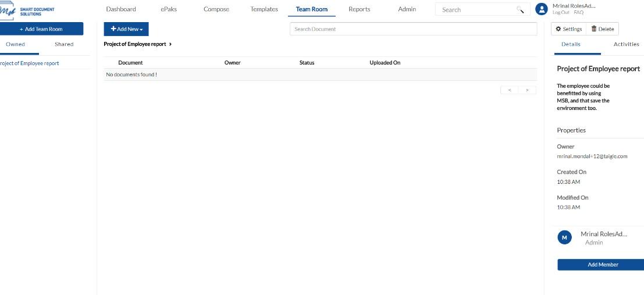The height and width of the screenshot is (295, 644).
Task: Click the Document column header
Action: pyautogui.click(x=131, y=63)
